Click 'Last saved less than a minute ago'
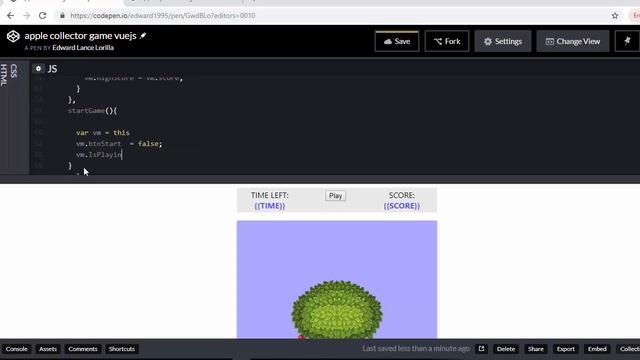The width and height of the screenshot is (640, 360). point(416,349)
